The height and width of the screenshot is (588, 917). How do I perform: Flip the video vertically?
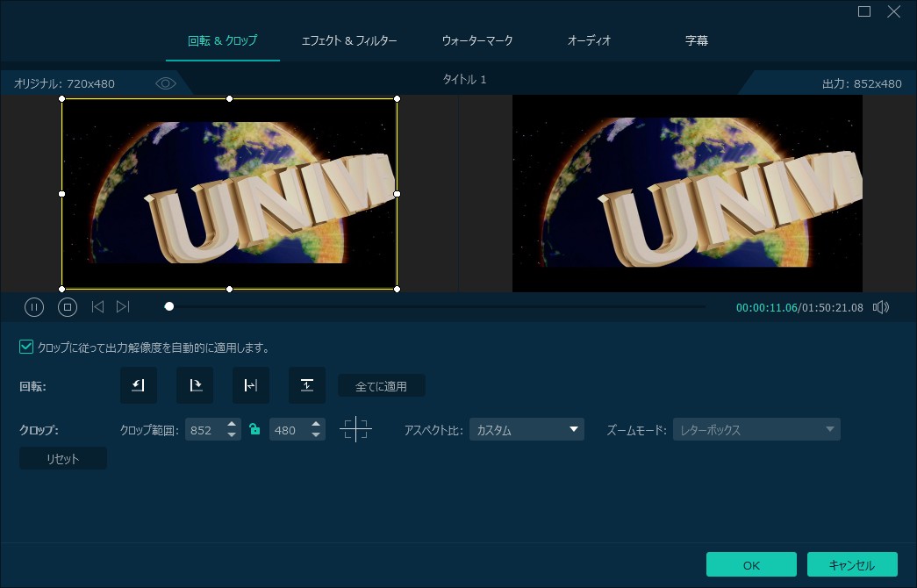307,385
